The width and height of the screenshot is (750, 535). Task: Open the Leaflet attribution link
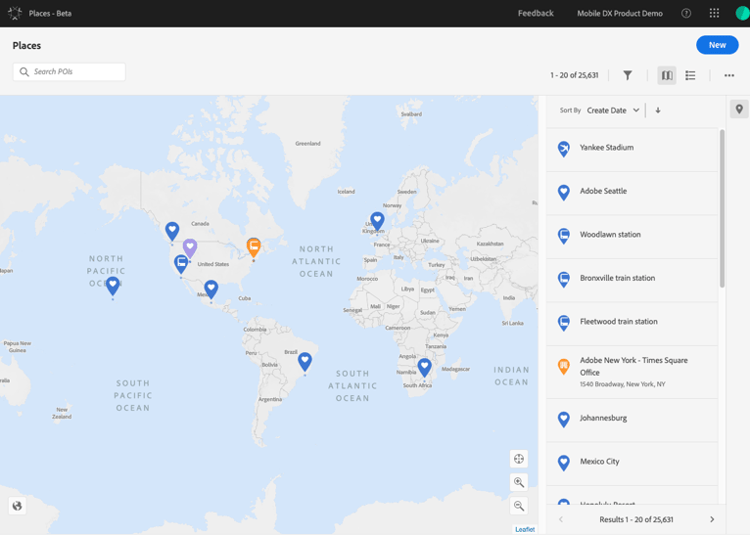click(x=525, y=529)
